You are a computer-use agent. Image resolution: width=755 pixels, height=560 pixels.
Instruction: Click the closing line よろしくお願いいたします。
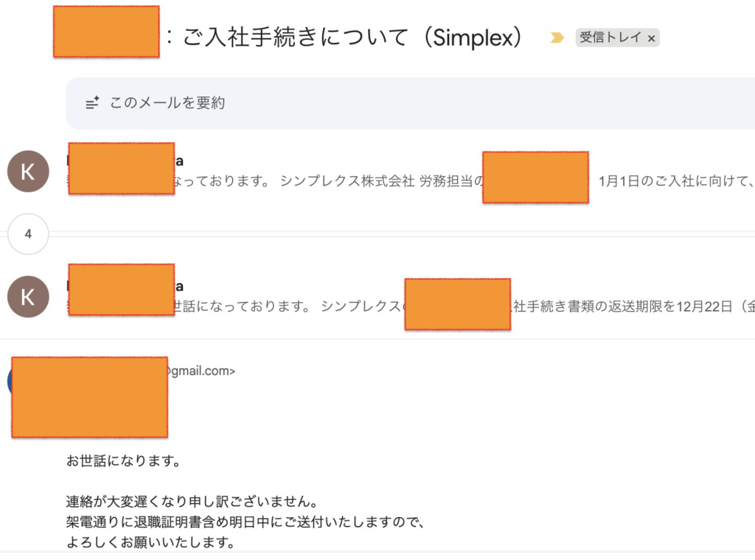click(x=150, y=544)
